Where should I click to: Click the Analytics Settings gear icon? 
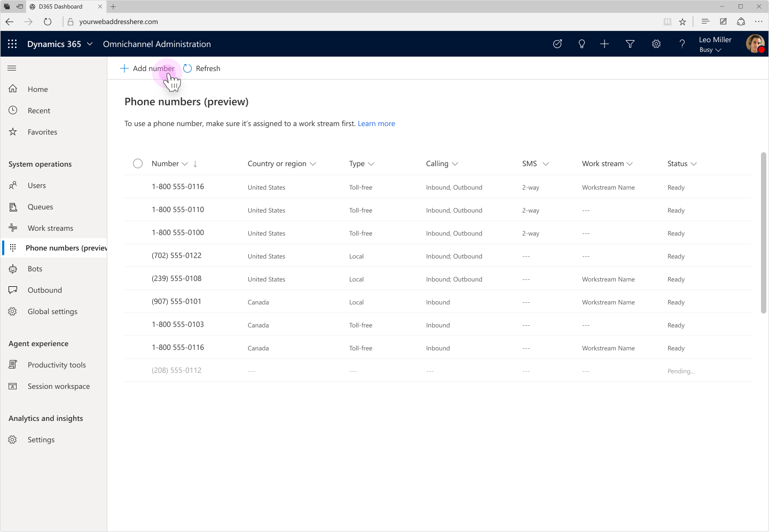13,440
